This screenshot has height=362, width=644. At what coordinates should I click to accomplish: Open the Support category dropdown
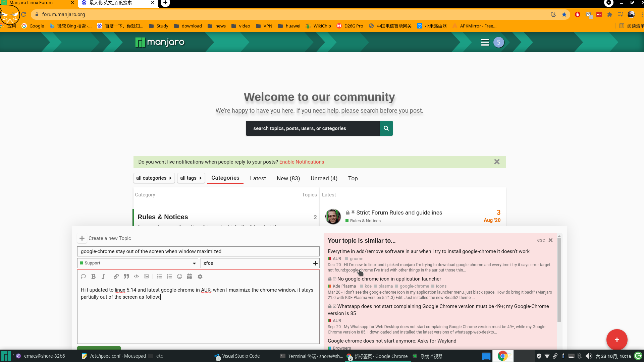click(138, 263)
